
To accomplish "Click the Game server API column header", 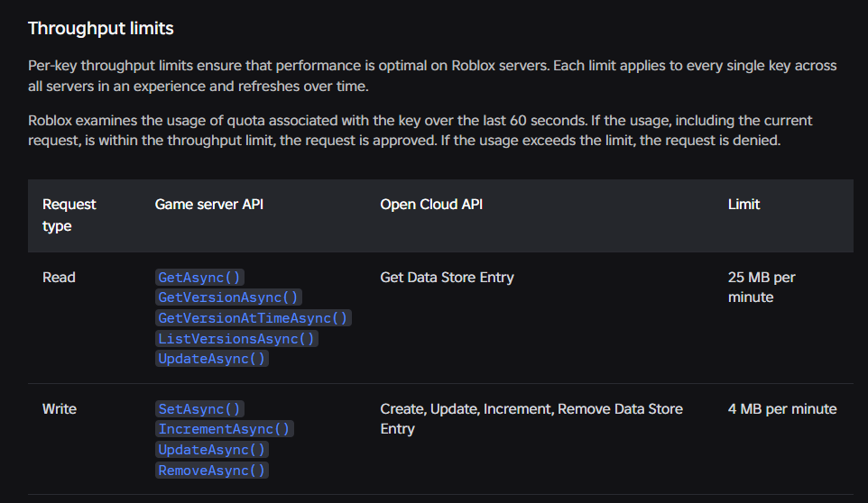I will [208, 205].
